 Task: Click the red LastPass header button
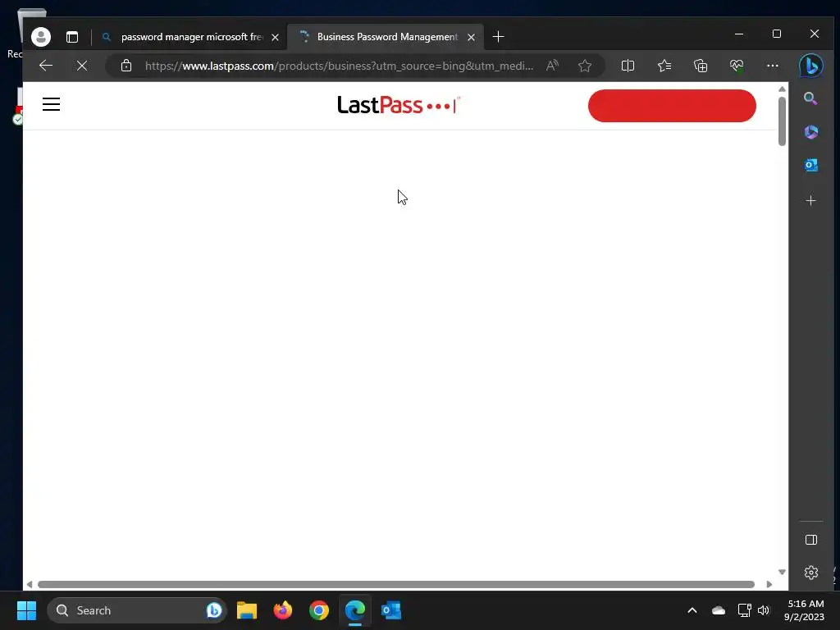pos(672,106)
